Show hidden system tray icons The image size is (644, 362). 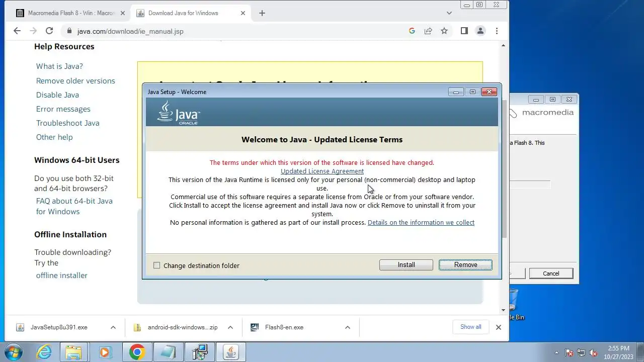pyautogui.click(x=556, y=353)
